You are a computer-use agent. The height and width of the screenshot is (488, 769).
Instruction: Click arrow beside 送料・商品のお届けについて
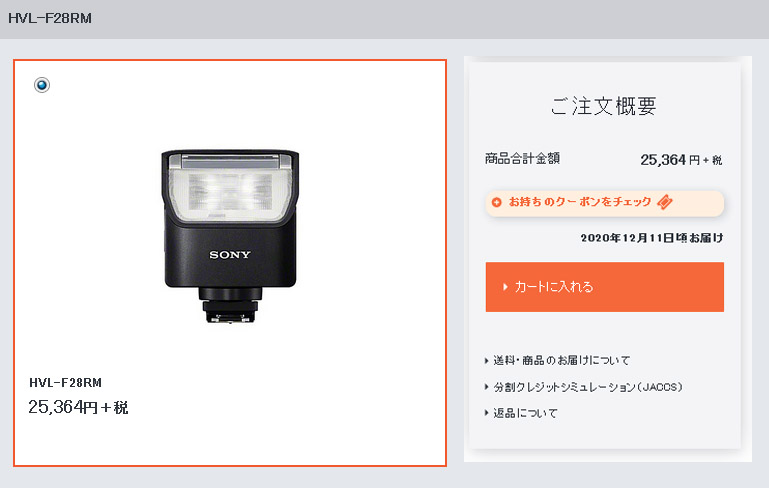(487, 360)
